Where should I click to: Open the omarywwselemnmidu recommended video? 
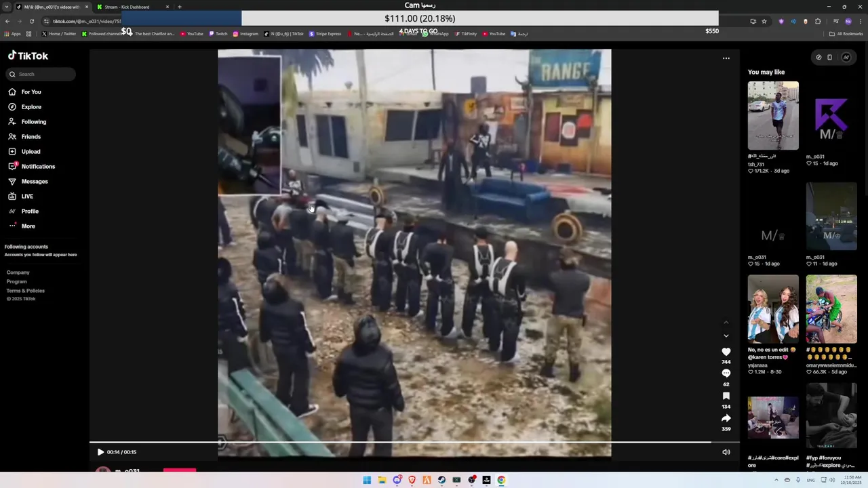point(831,308)
